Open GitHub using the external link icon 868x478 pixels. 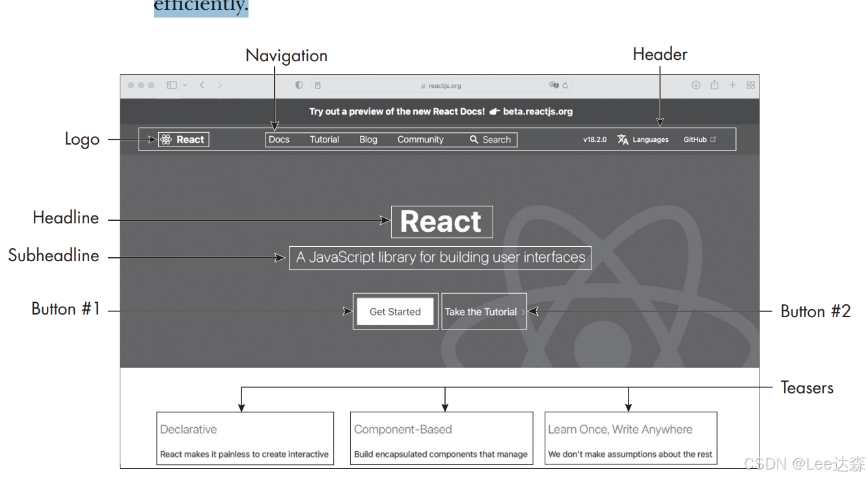(712, 138)
